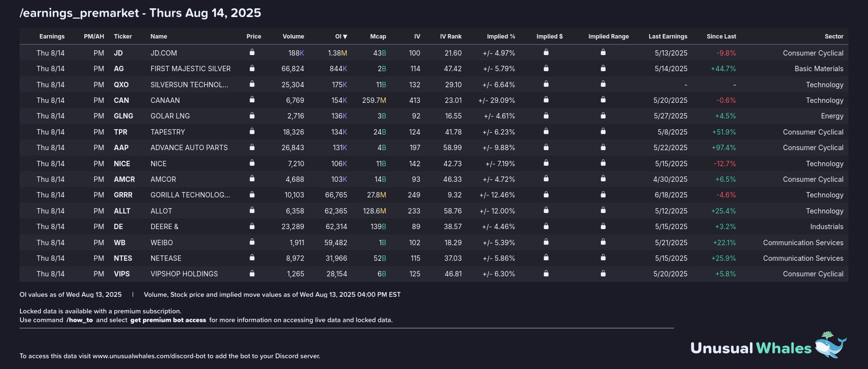Click the Unusual Whales whale logo
The width and height of the screenshot is (868, 369).
pyautogui.click(x=830, y=345)
